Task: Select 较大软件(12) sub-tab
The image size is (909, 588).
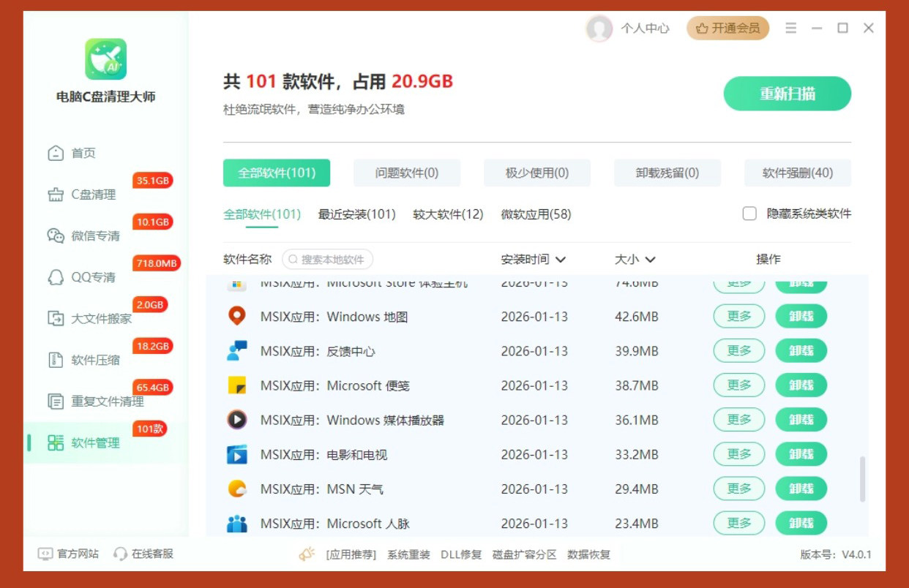Action: click(448, 214)
